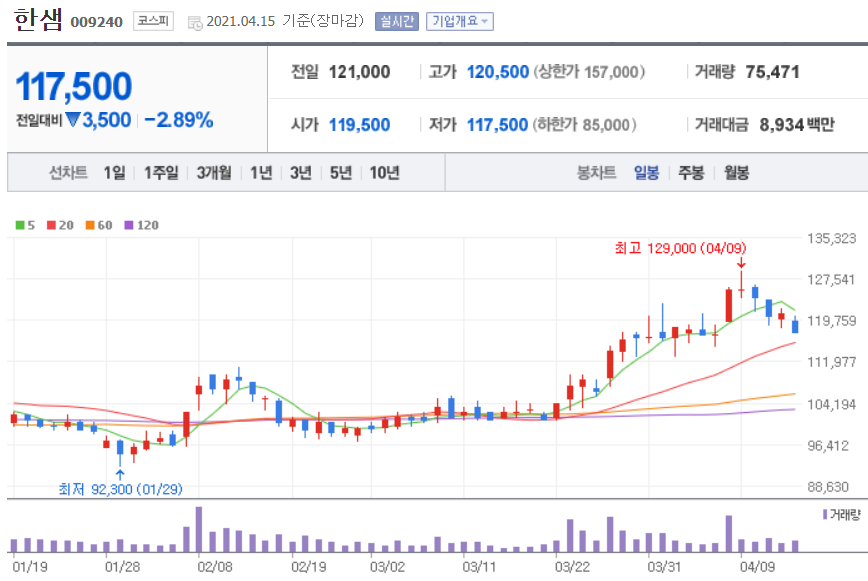Click the 2021.04.15 기준(장마감) date text
The height and width of the screenshot is (581, 868).
pyautogui.click(x=285, y=21)
